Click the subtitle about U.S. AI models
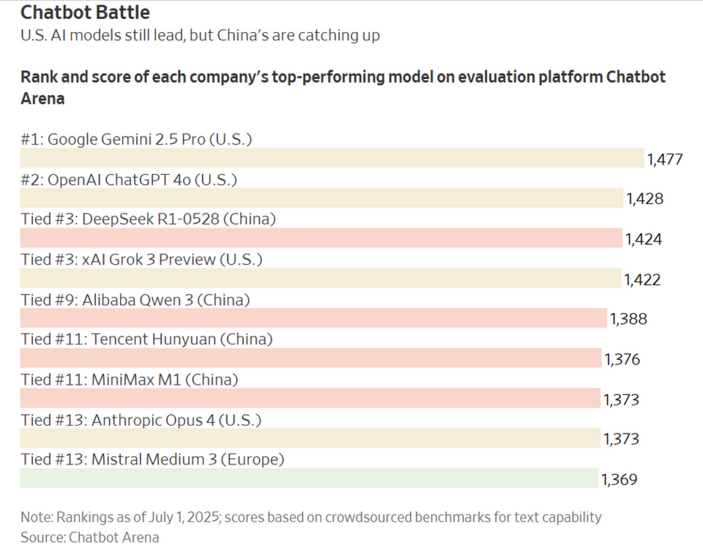The image size is (703, 550). click(200, 35)
